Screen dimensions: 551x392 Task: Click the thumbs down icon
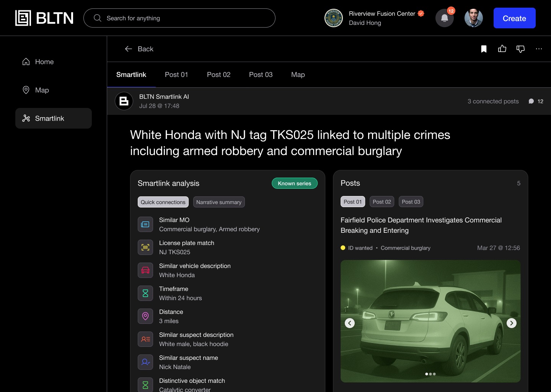tap(520, 49)
